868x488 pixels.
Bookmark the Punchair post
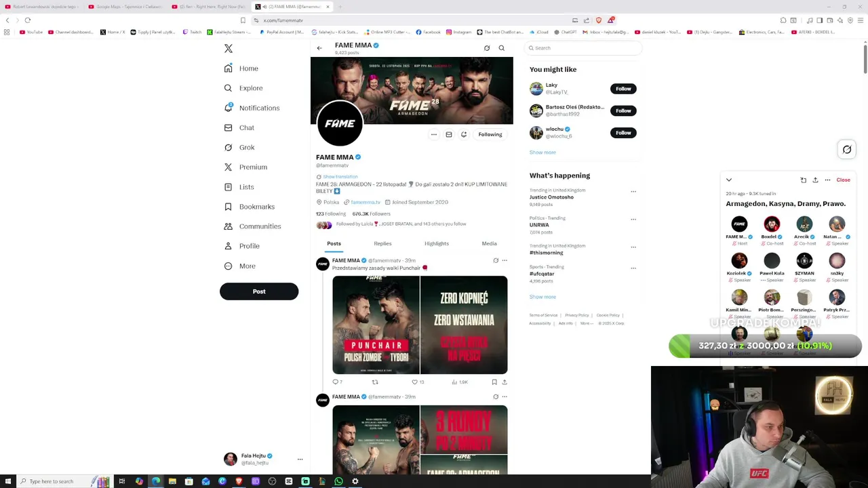494,382
